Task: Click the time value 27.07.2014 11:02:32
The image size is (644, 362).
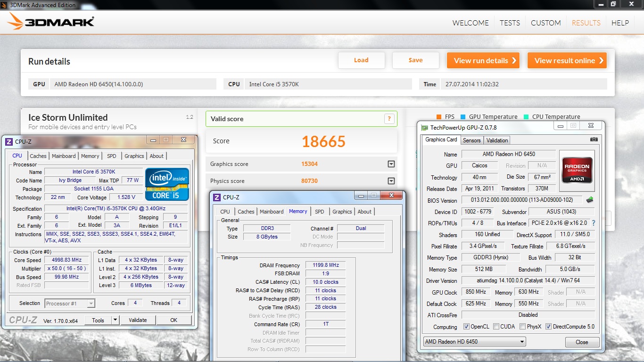Action: (x=472, y=84)
